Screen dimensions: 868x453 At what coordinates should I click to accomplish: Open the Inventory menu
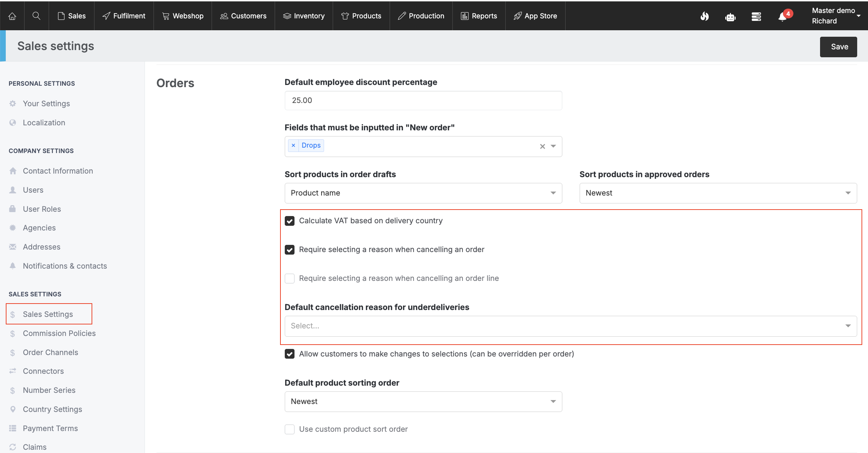click(304, 16)
